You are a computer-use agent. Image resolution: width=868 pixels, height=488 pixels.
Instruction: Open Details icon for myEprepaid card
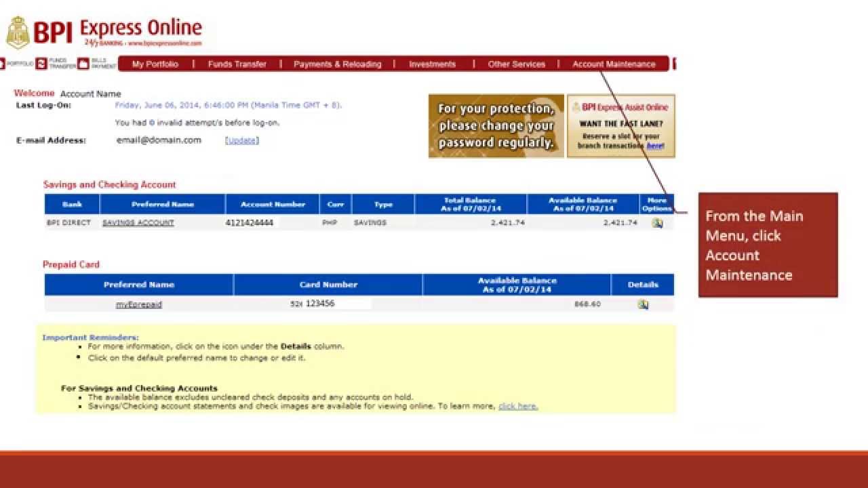642,304
